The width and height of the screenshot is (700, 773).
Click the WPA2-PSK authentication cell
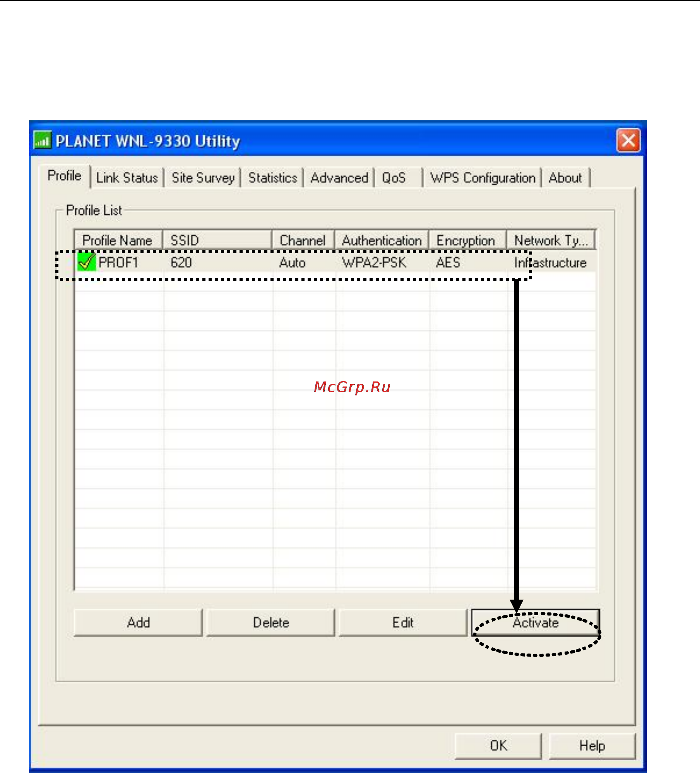click(x=374, y=263)
